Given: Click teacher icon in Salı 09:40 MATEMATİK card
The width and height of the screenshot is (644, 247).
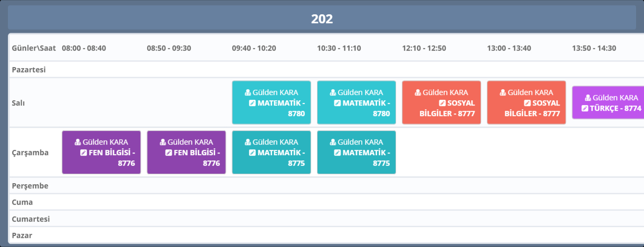Looking at the screenshot, I should pos(248,92).
